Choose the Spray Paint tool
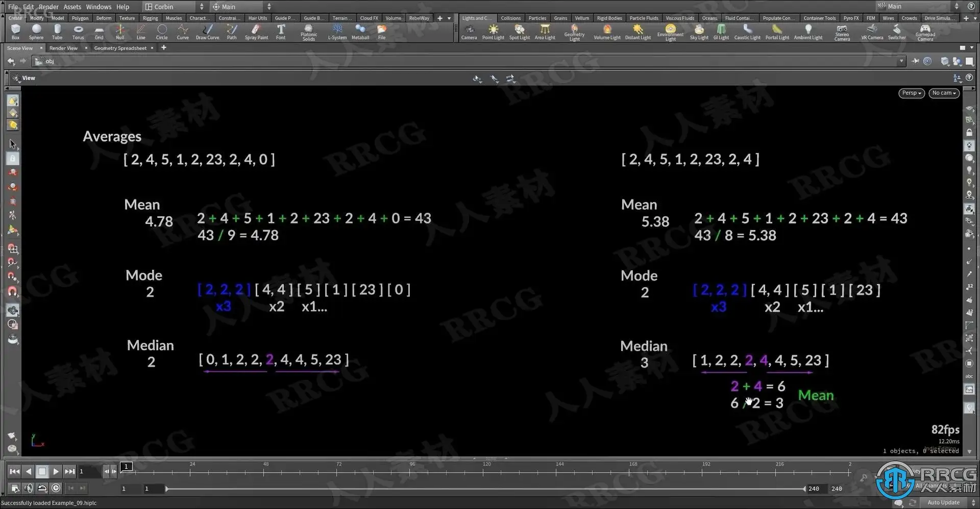980x509 pixels. pos(256,32)
